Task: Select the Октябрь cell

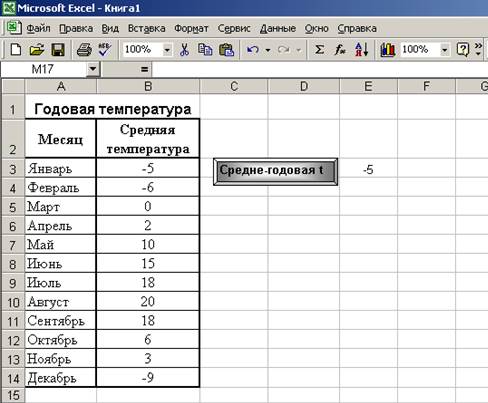Action: pyautogui.click(x=61, y=339)
